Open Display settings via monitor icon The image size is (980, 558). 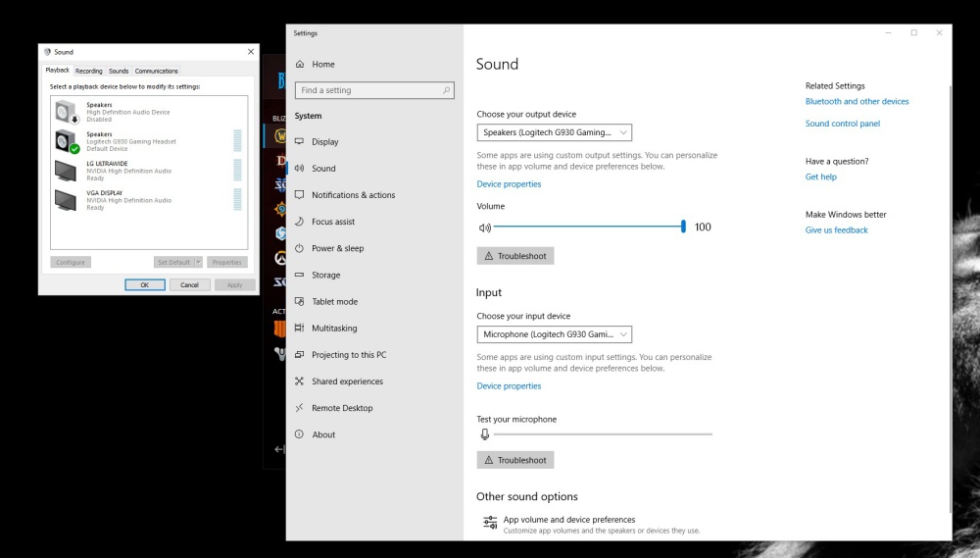(x=299, y=141)
